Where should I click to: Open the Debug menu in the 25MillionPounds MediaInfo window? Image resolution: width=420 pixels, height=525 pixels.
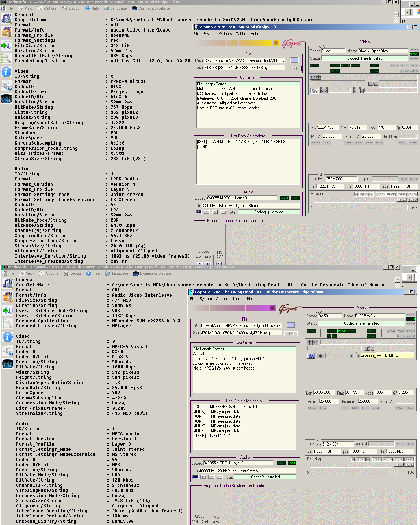[71, 8]
